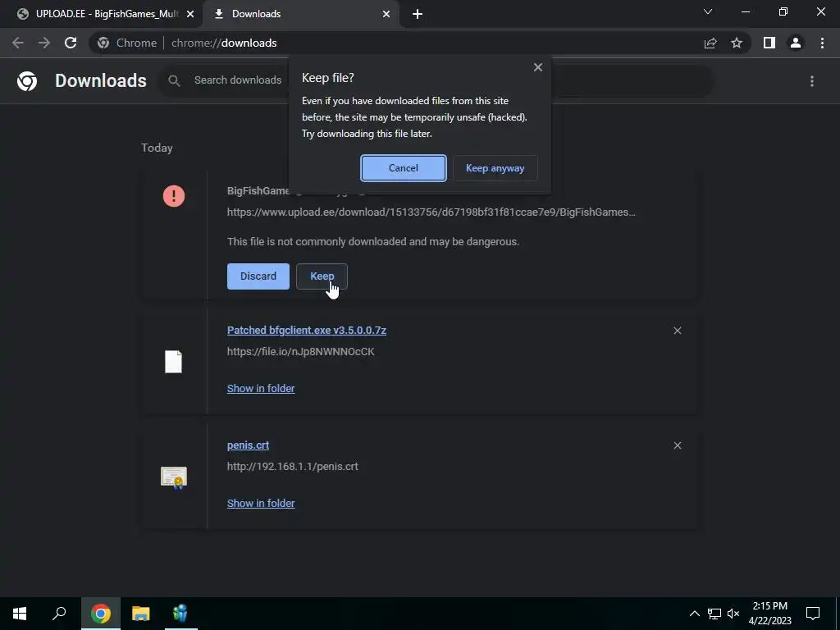Open a new tab with plus button
The height and width of the screenshot is (630, 840).
(418, 14)
